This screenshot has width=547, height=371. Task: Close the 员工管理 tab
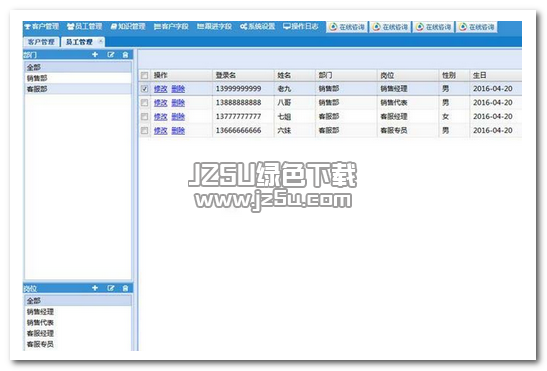coord(100,41)
